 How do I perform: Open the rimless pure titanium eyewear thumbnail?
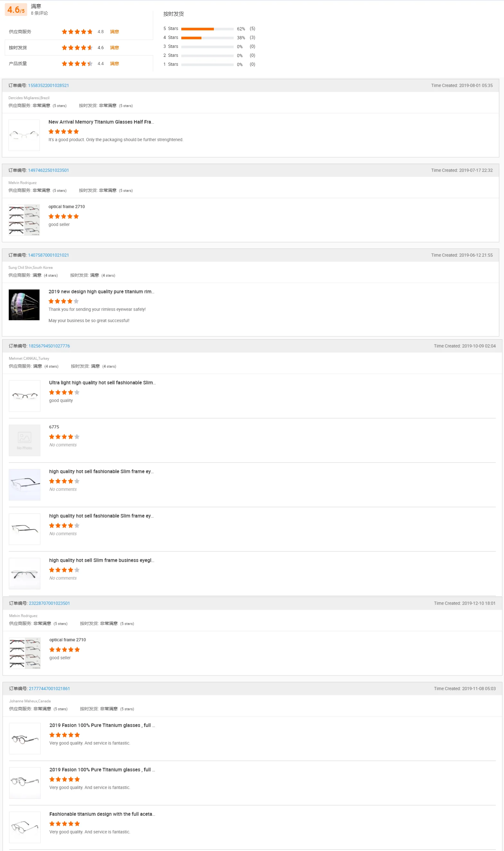pyautogui.click(x=24, y=305)
